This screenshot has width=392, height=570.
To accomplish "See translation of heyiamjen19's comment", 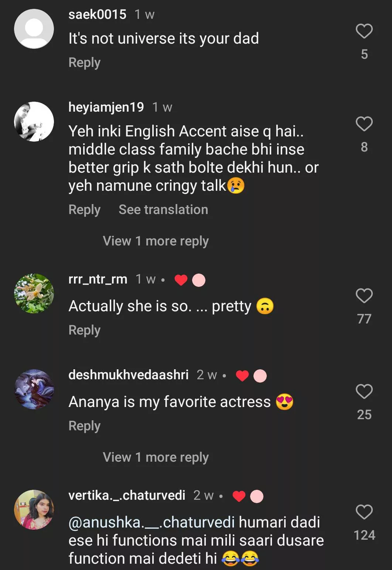I will [163, 210].
